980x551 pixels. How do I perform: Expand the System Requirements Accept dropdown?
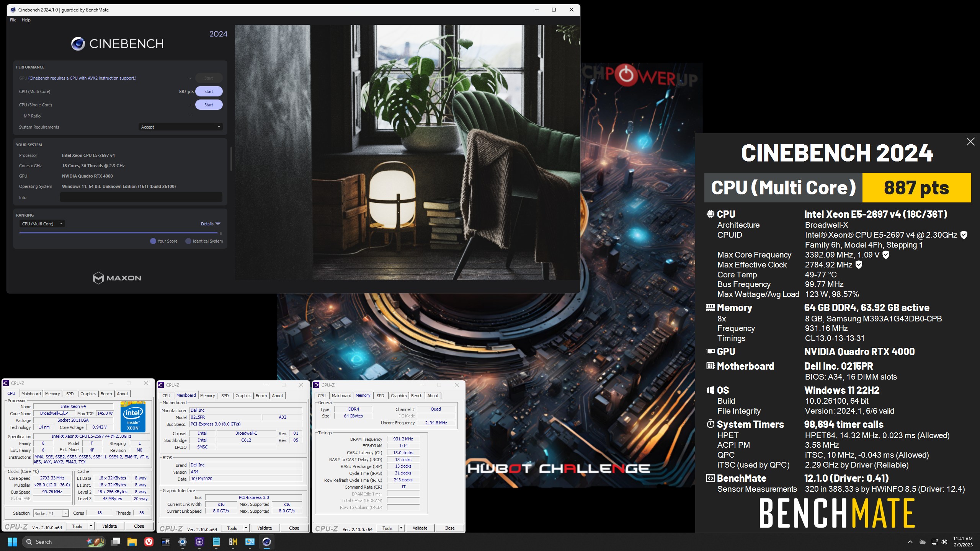180,127
